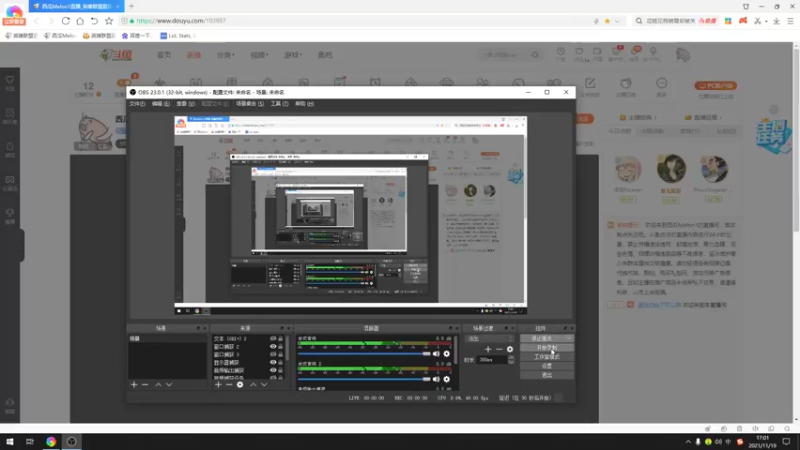
Task: Toggle visibility of the 窗口捕获 2 source
Action: click(x=273, y=346)
